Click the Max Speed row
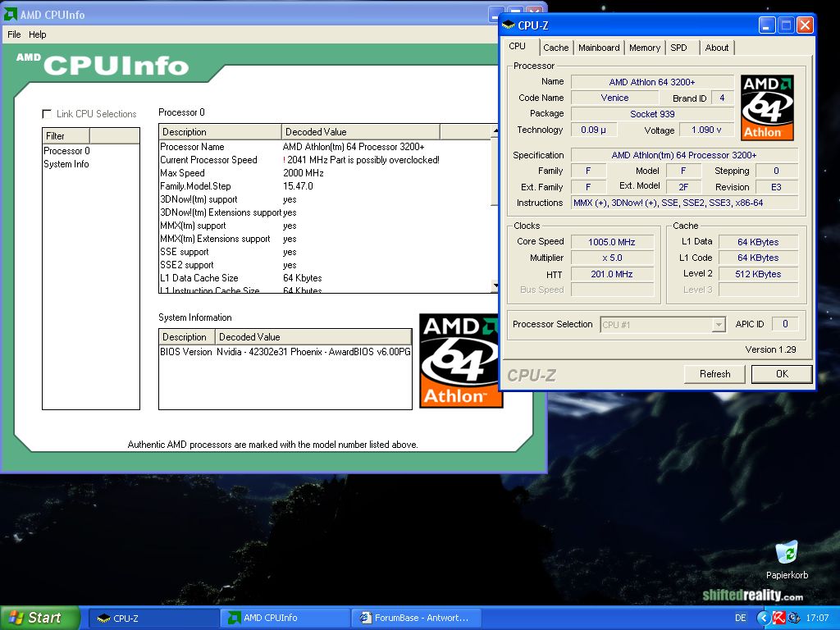Image resolution: width=840 pixels, height=630 pixels. [x=325, y=173]
